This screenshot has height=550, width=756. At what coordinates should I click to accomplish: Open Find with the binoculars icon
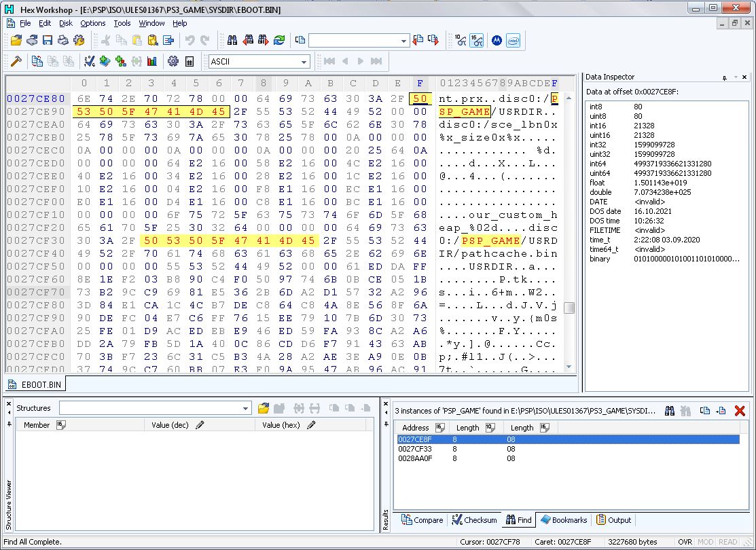(x=232, y=41)
